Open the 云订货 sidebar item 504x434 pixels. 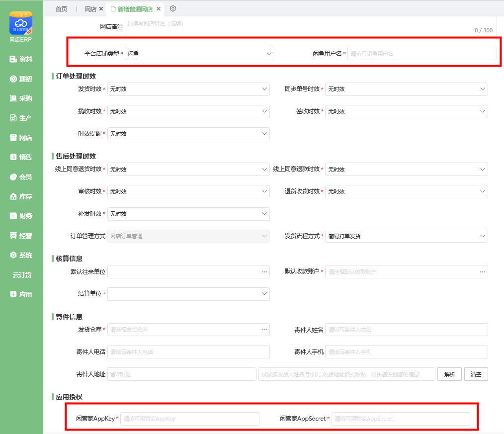(22, 275)
